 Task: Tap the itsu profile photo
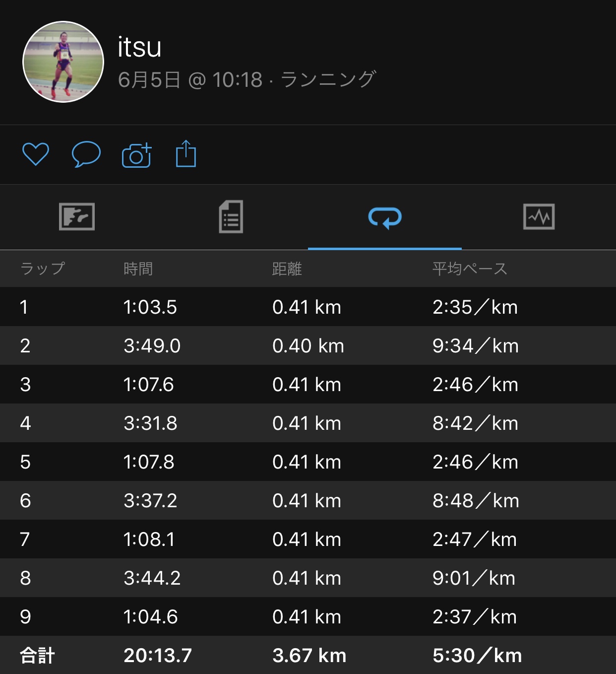tap(63, 62)
